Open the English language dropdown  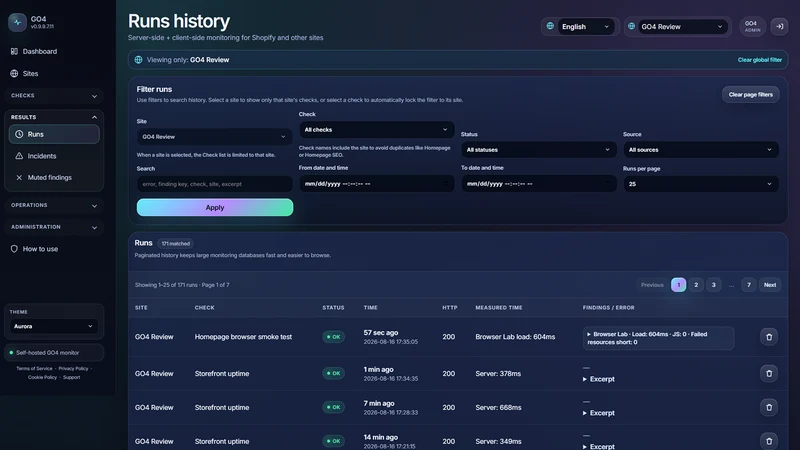(x=585, y=27)
